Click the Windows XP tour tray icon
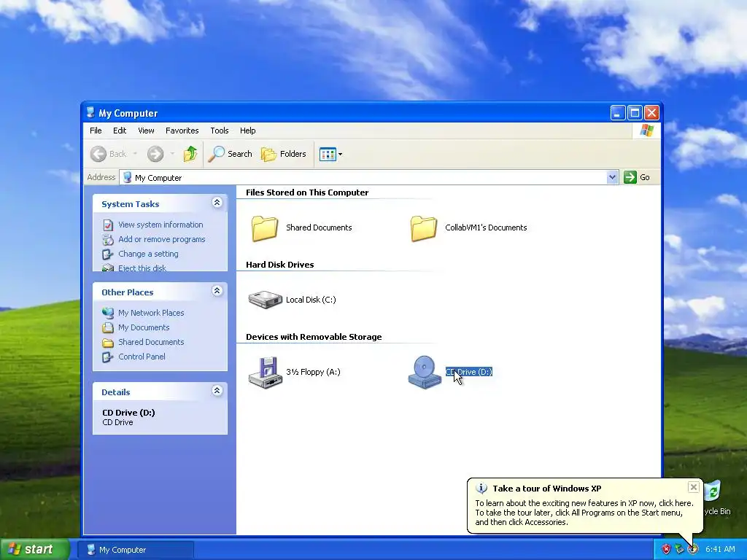This screenshot has width=747, height=560. click(693, 550)
